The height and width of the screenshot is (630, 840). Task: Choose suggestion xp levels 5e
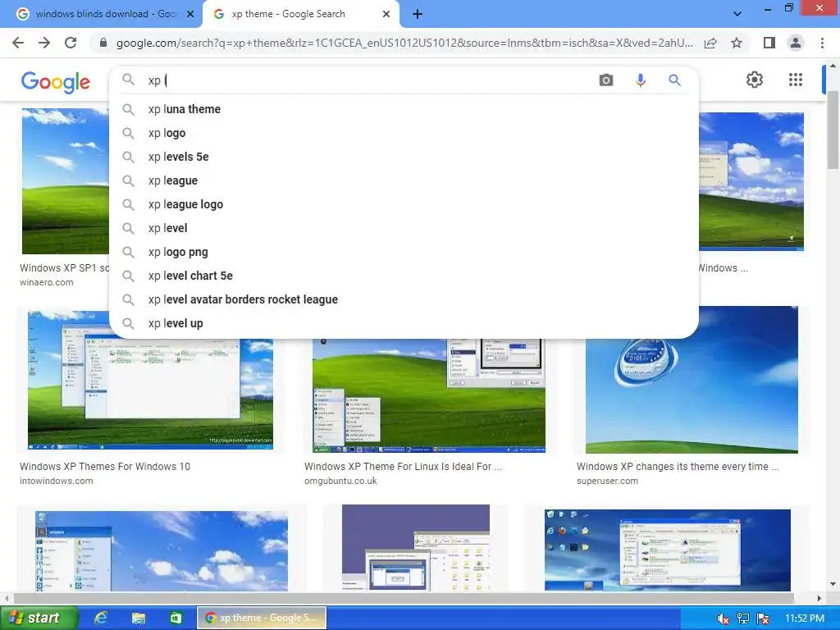pyautogui.click(x=404, y=157)
